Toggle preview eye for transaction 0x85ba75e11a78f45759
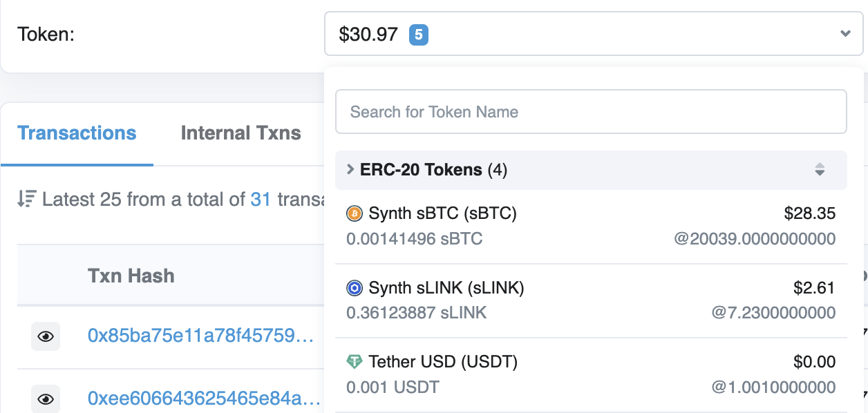The height and width of the screenshot is (413, 868). pos(45,336)
